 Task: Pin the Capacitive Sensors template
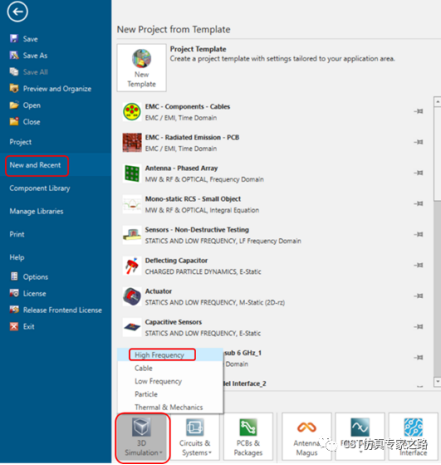(419, 327)
